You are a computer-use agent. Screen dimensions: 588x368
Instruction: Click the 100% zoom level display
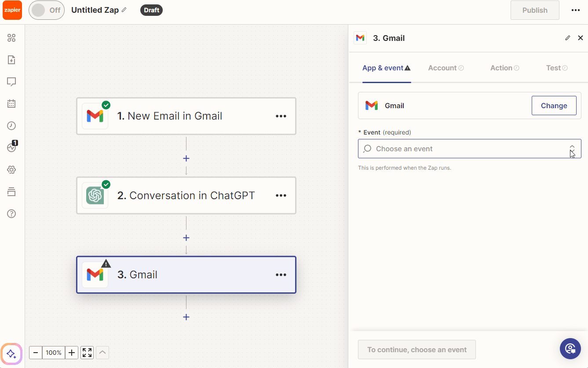click(54, 353)
